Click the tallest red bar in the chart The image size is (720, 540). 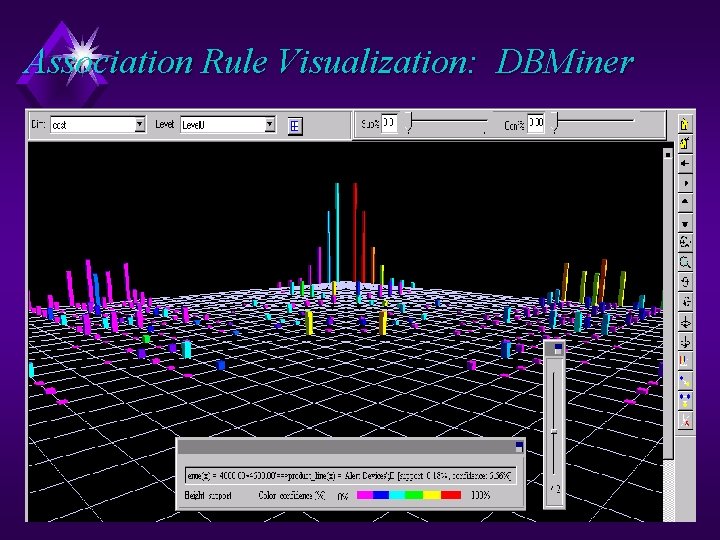pos(355,232)
